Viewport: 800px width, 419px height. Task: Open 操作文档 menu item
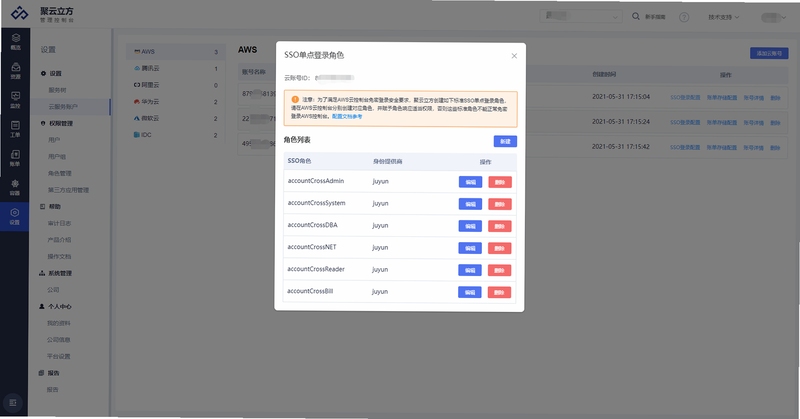tap(59, 256)
